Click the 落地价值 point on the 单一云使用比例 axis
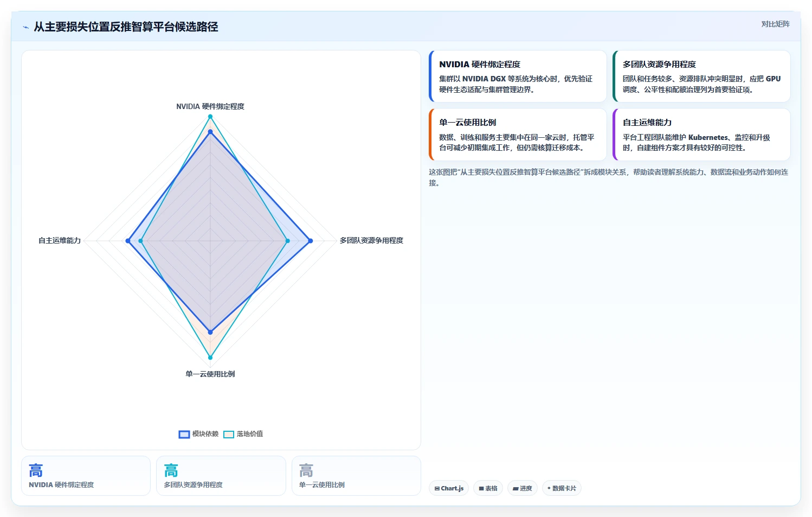Screen dimensions: 812x517 [x=210, y=358]
